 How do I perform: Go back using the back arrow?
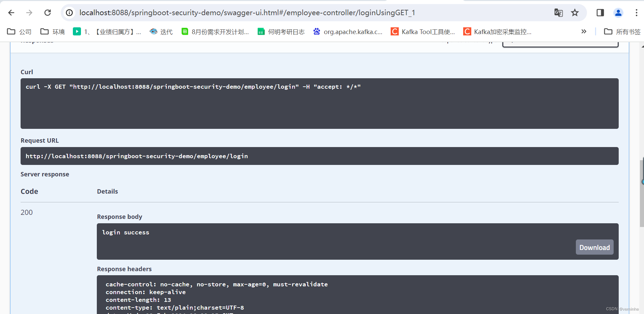[x=11, y=12]
